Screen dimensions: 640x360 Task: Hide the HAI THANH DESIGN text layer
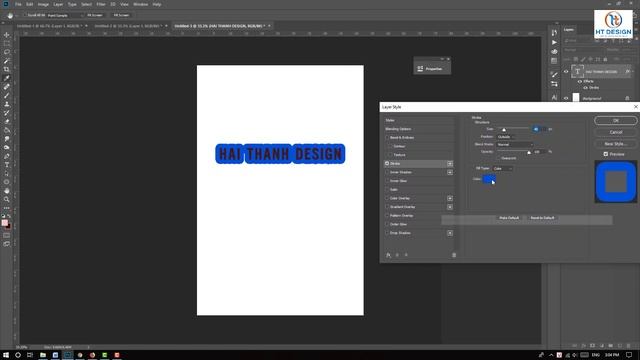pyautogui.click(x=566, y=71)
